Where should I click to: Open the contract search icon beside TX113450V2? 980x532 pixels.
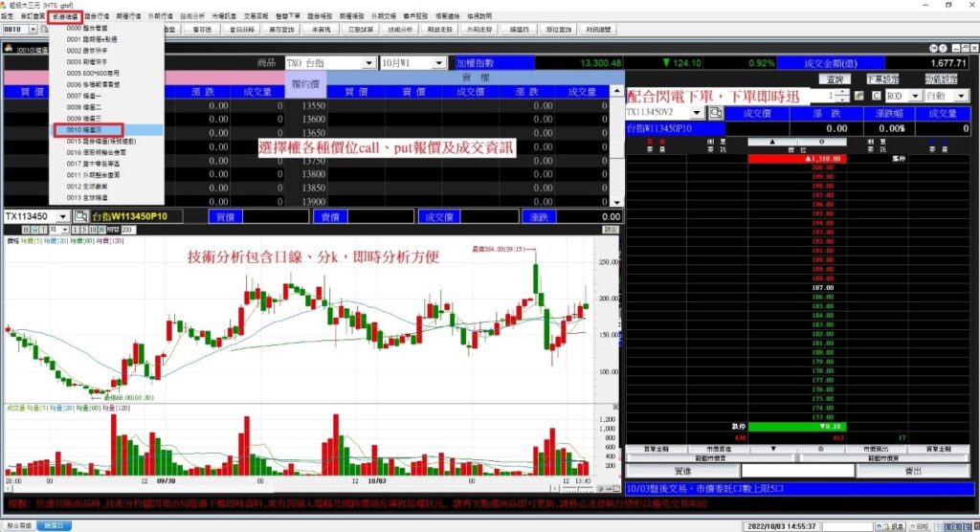pyautogui.click(x=716, y=113)
